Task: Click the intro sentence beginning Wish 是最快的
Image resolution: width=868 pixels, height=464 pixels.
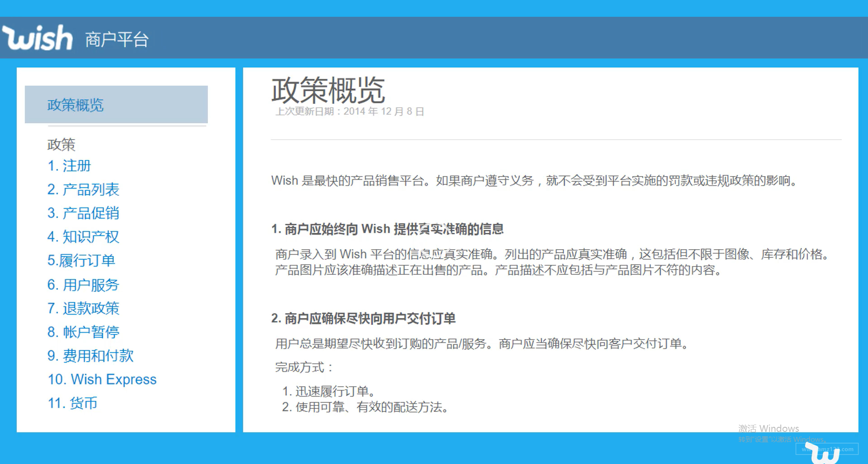Action: coord(534,181)
